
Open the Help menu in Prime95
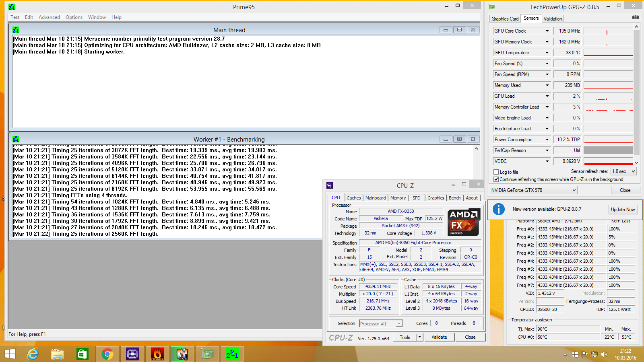(116, 17)
